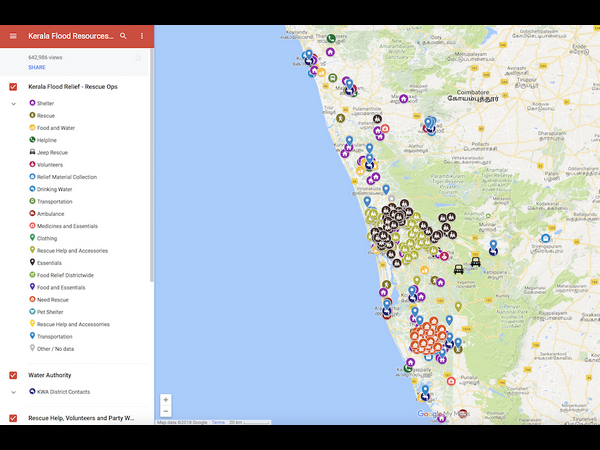
Task: Select the Other / No data pin
Action: click(32, 348)
